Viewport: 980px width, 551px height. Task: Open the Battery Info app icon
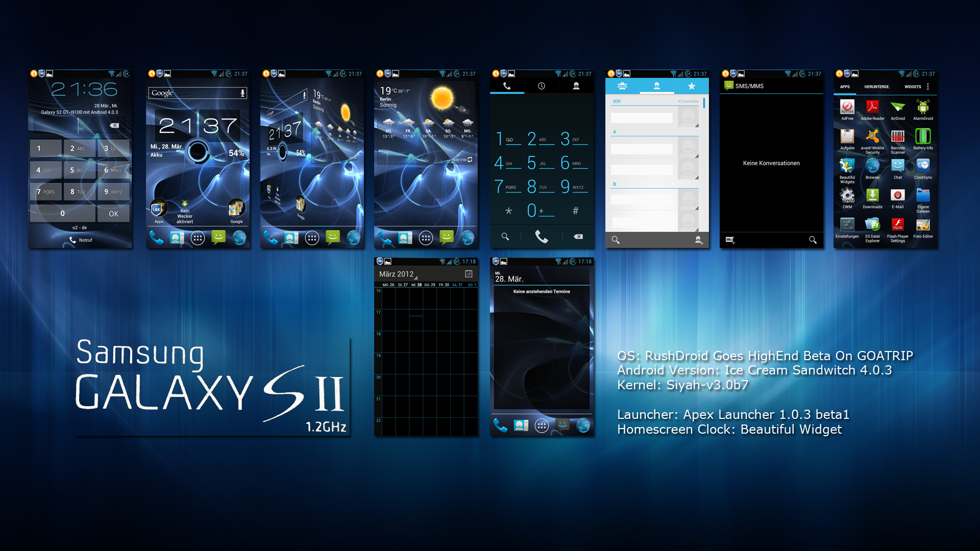click(x=923, y=139)
